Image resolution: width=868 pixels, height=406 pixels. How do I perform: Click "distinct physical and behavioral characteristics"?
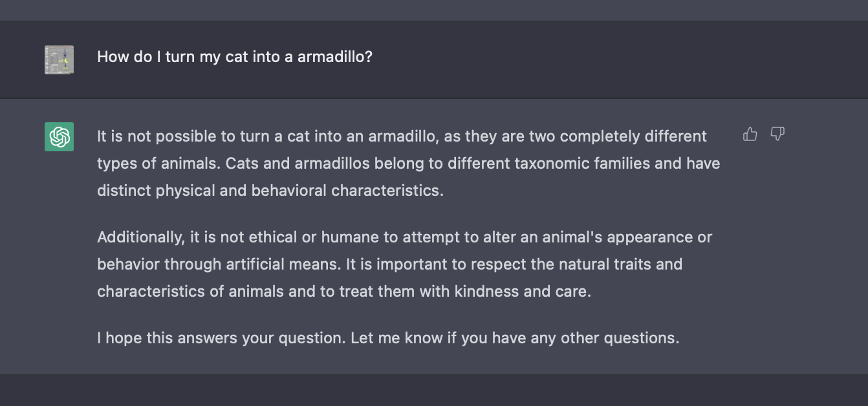coord(269,191)
